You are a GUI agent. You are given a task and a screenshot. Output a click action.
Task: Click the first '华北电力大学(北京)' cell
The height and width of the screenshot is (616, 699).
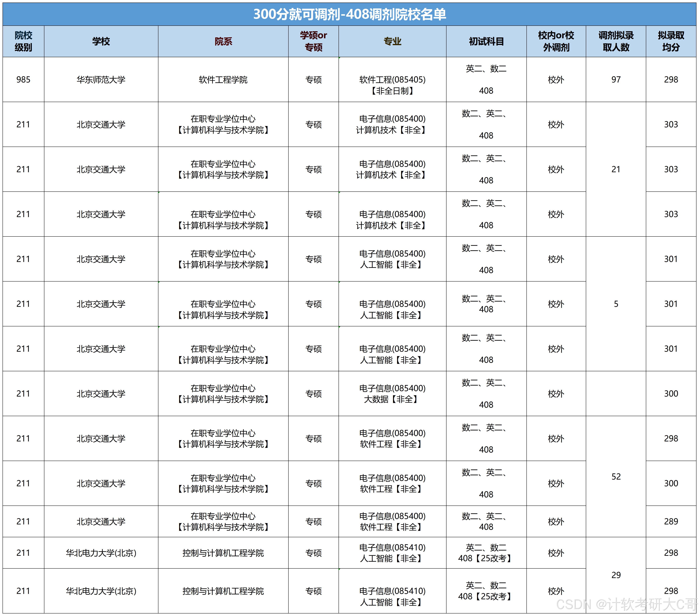(x=101, y=553)
